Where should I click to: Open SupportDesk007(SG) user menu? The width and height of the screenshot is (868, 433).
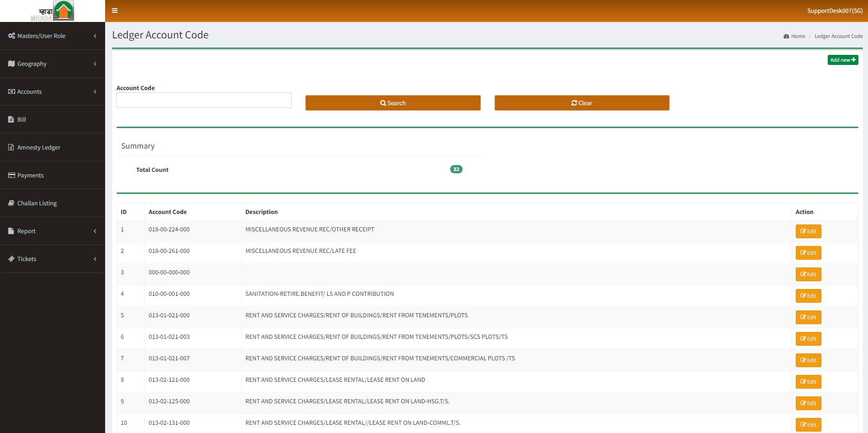(x=835, y=11)
